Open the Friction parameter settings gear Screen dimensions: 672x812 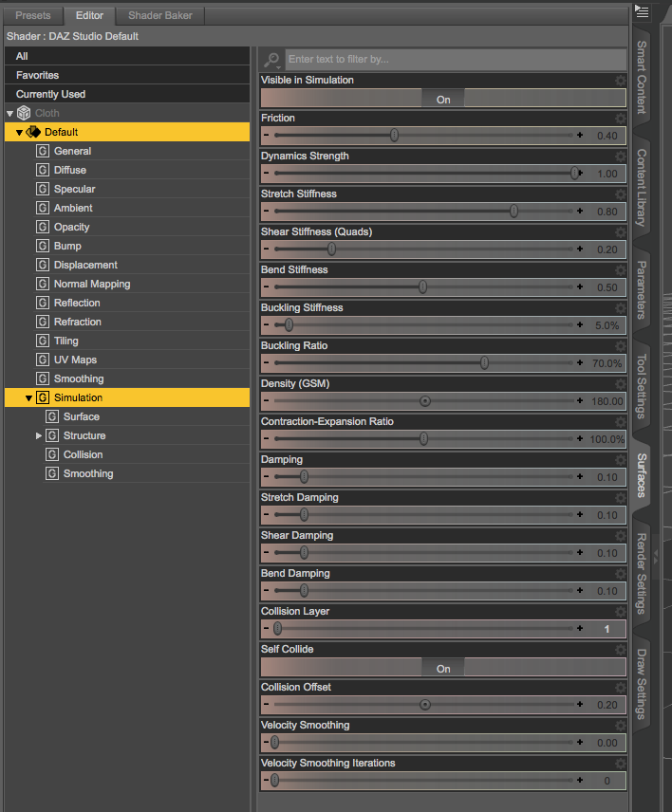[x=621, y=118]
